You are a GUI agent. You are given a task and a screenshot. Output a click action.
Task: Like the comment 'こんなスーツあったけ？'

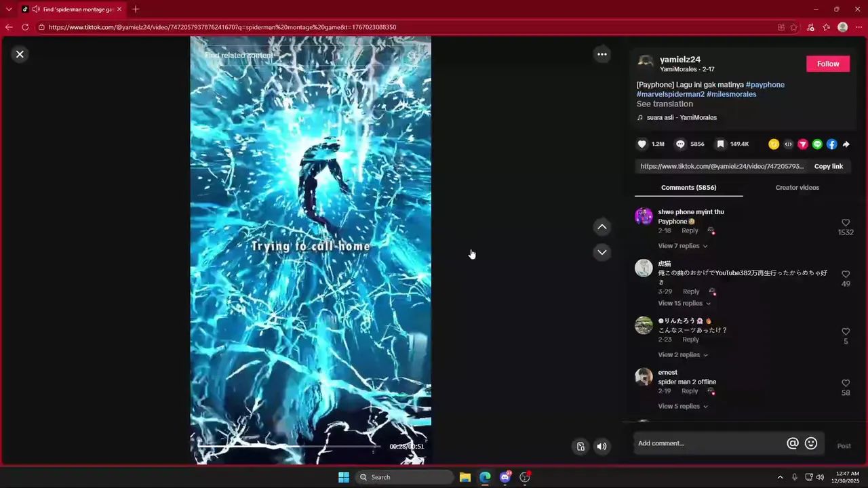[846, 331]
